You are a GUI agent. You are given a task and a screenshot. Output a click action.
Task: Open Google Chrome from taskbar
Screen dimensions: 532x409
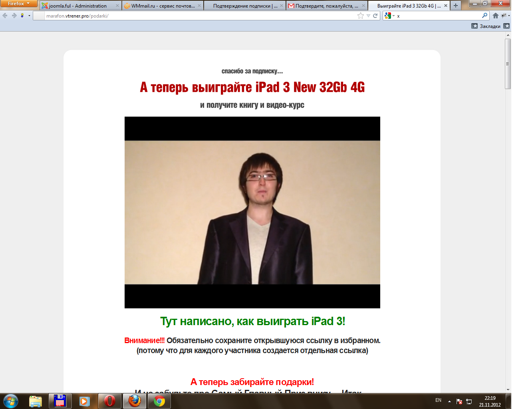(159, 401)
